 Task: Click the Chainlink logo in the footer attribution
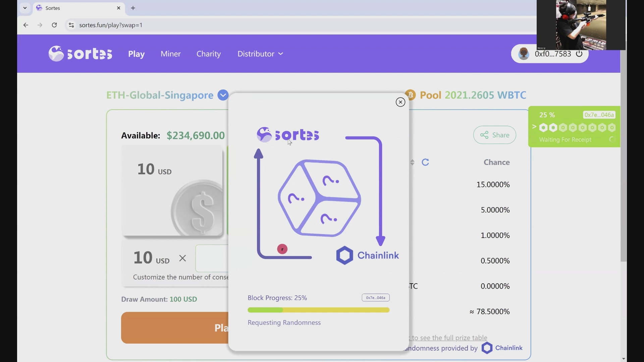coord(487,348)
